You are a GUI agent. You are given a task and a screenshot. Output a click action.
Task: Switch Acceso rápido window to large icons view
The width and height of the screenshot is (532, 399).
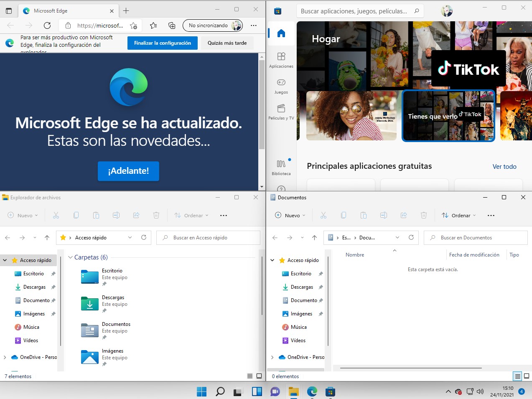click(259, 376)
